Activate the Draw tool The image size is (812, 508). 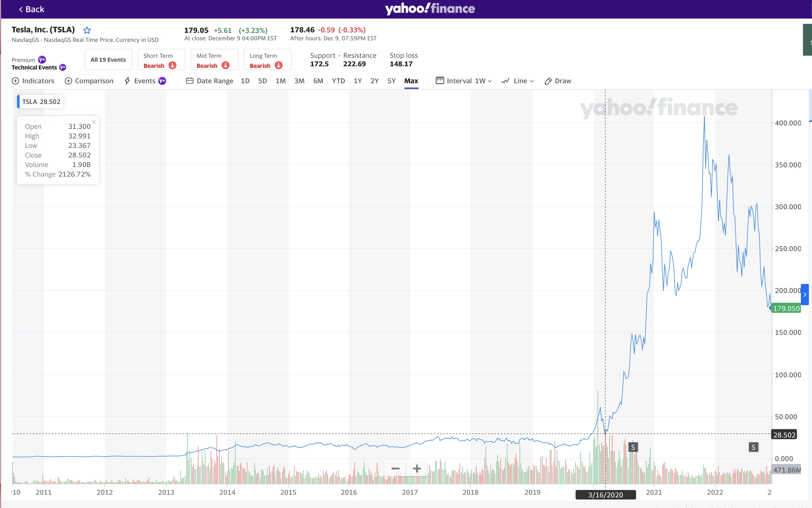point(558,81)
